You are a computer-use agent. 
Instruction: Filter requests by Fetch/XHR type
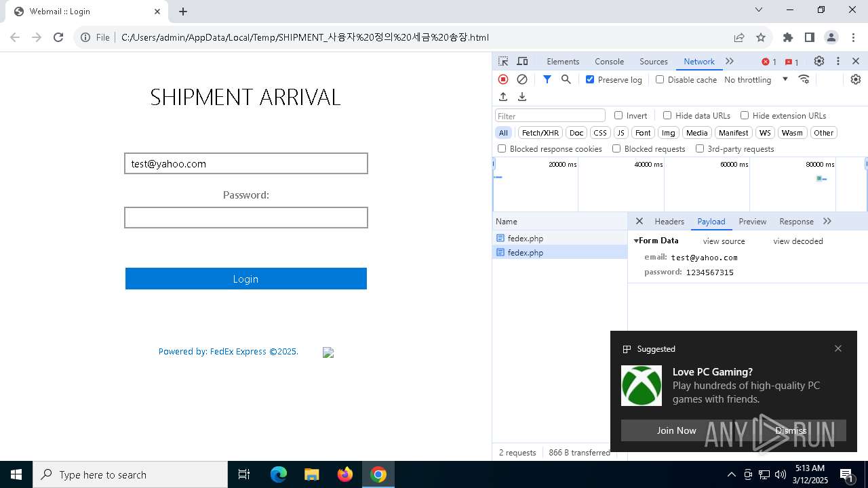point(540,133)
